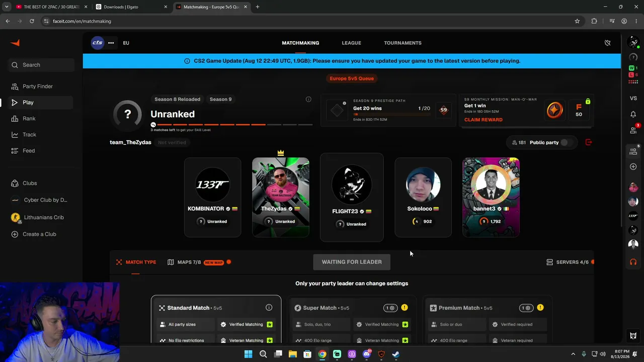The image size is (644, 362).
Task: Open Sokoloco's player card avatar
Action: tap(423, 185)
